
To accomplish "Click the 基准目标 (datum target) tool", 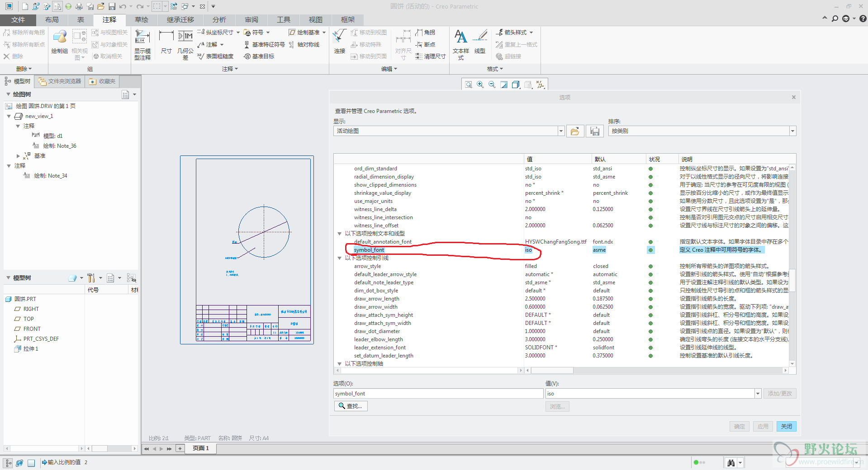I will tap(259, 56).
